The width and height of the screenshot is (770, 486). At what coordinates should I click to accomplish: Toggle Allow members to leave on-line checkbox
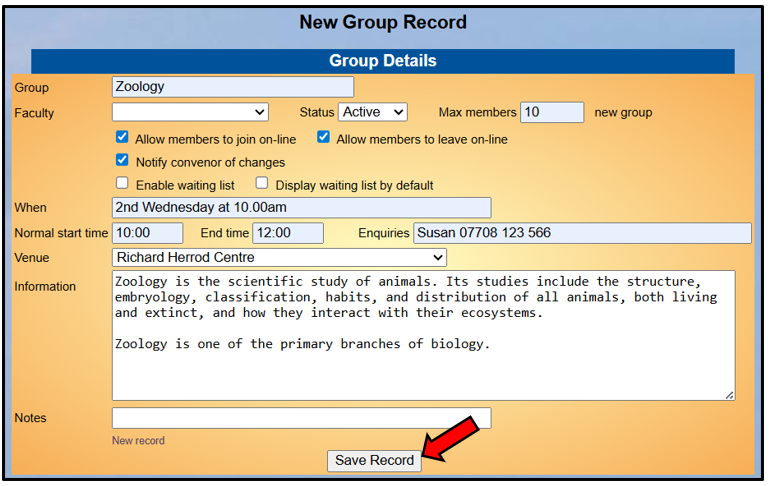coord(323,137)
